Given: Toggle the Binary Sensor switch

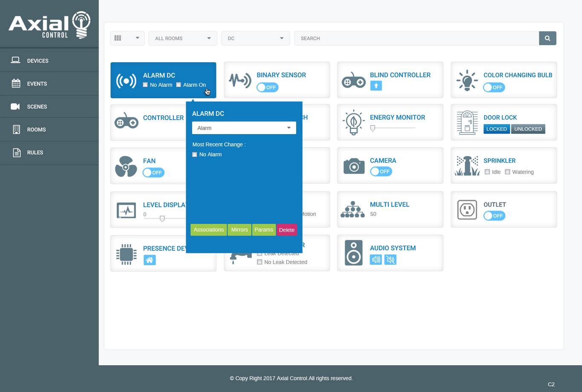Looking at the screenshot, I should click(268, 87).
